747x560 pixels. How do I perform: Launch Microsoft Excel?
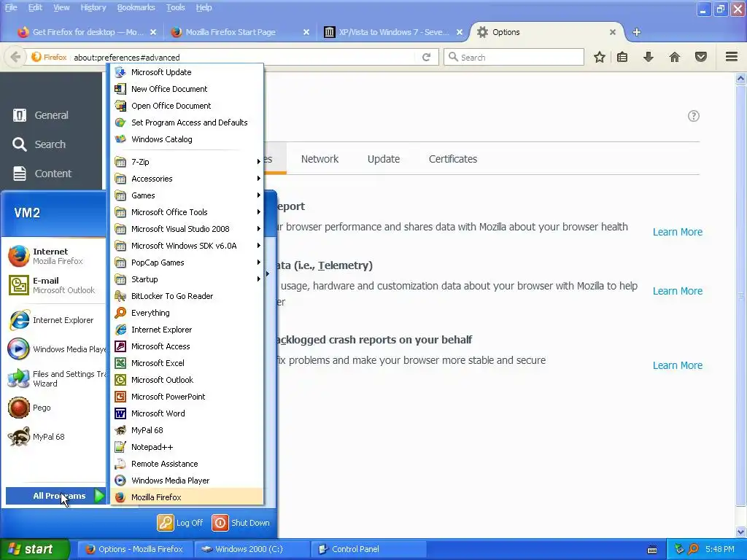(x=187, y=363)
